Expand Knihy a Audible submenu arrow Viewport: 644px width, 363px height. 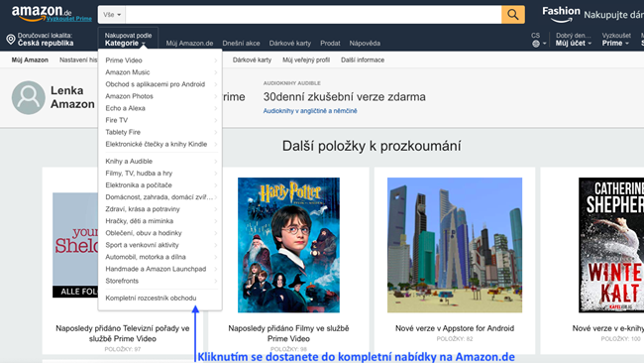click(216, 161)
